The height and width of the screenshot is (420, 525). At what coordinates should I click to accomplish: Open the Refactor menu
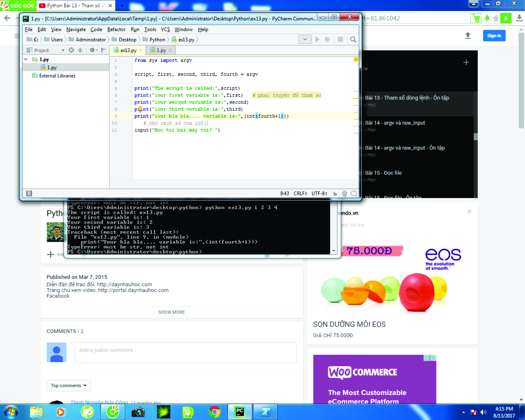click(116, 30)
